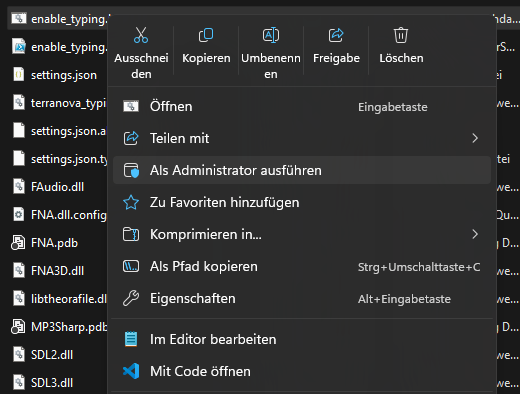Click the star icon beside Zu Favoriten
The image size is (520, 394).
(131, 202)
